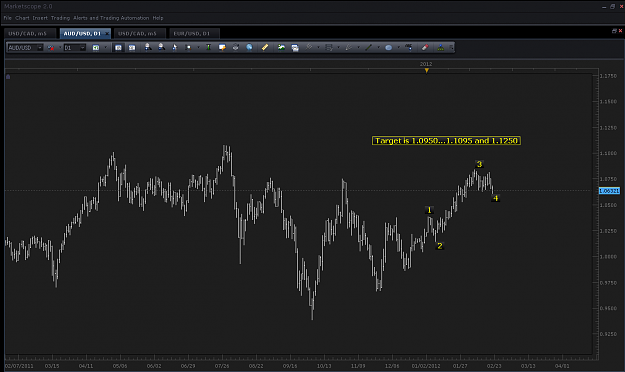Select the yellow ruler measure tool
This screenshot has height=372, width=625.
coord(265,47)
